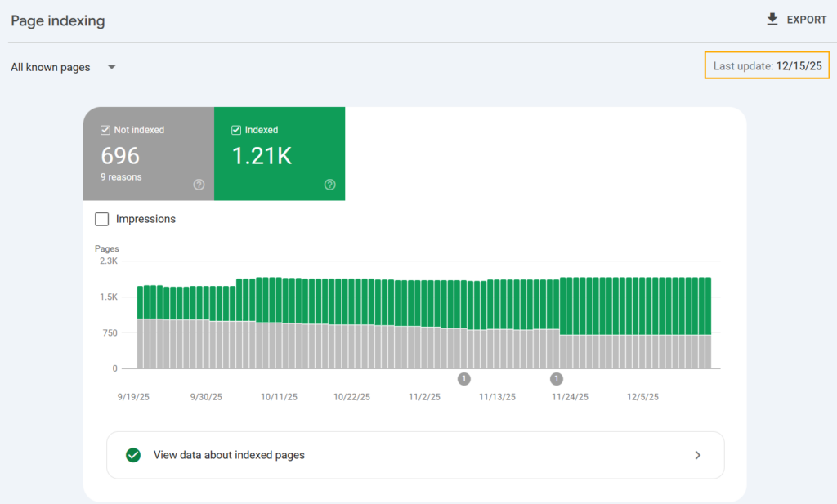Image resolution: width=837 pixels, height=504 pixels.
Task: Click the Export download arrow icon
Action: 772,20
